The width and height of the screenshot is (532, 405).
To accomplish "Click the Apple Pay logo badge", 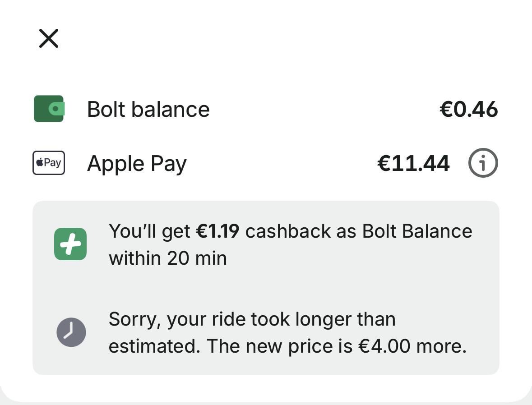I will coord(49,163).
